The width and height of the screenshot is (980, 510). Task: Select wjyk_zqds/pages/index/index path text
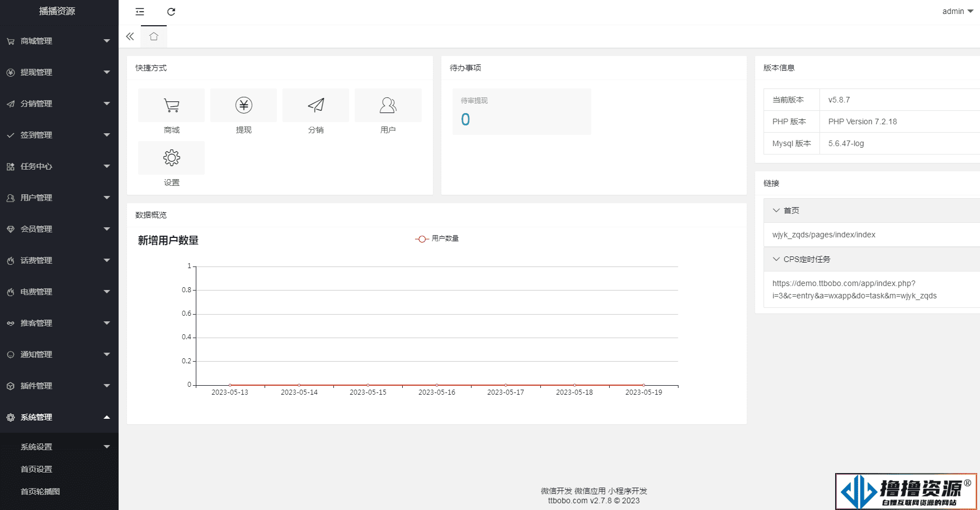[x=824, y=235]
